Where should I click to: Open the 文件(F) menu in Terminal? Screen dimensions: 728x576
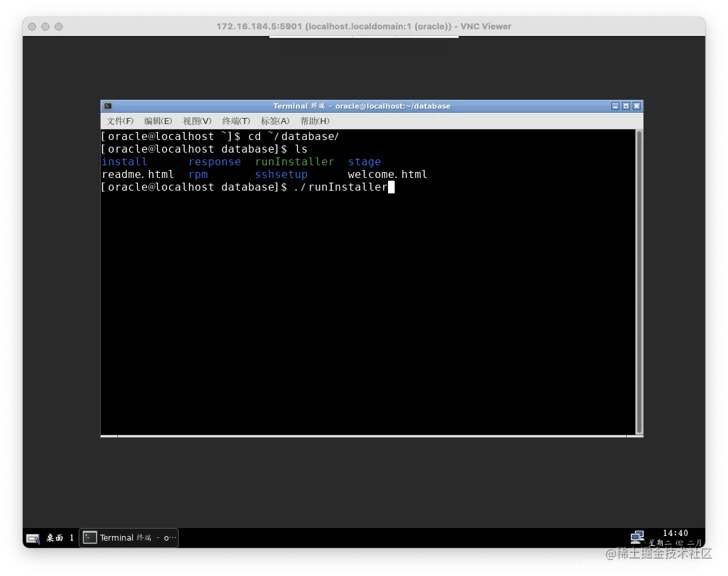120,121
